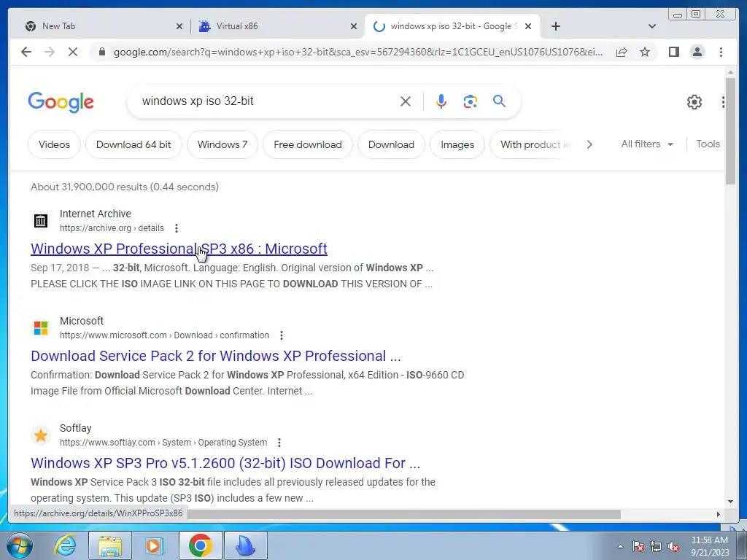Open Chrome side panel

(x=673, y=52)
